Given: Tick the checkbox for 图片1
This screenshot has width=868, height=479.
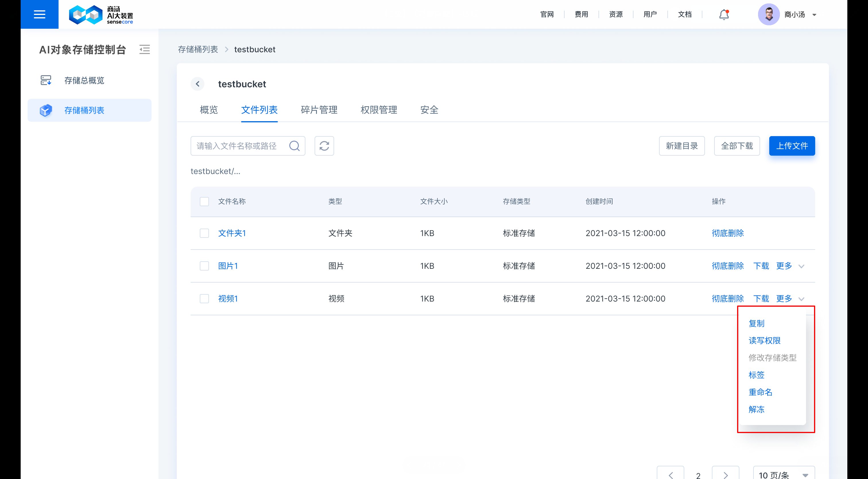Looking at the screenshot, I should (x=204, y=266).
